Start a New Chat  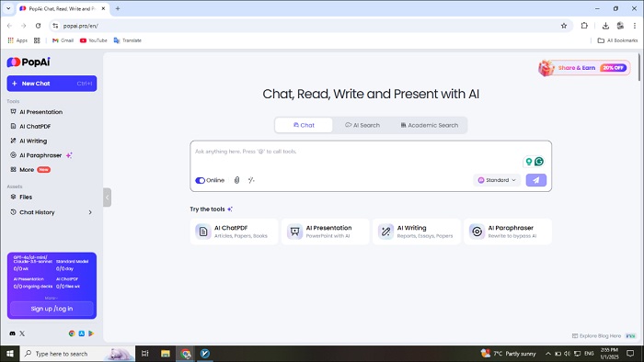(x=52, y=84)
